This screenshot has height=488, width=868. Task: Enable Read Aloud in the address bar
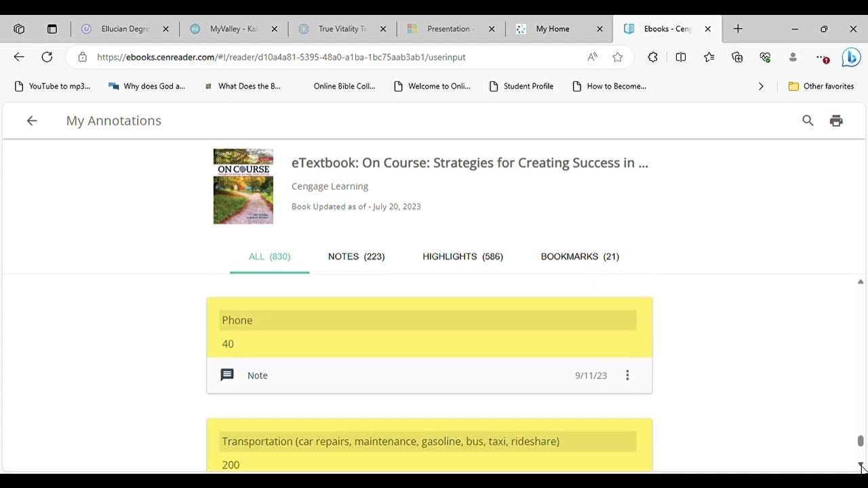pos(592,57)
